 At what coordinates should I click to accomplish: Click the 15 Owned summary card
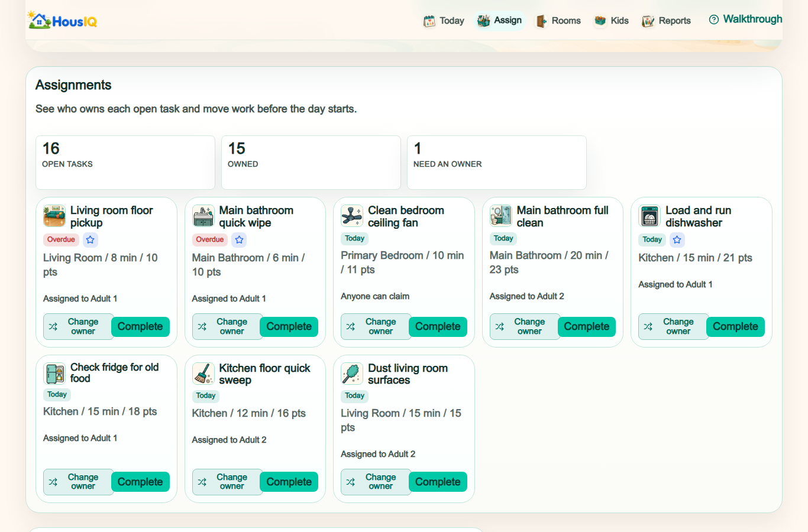pyautogui.click(x=311, y=163)
